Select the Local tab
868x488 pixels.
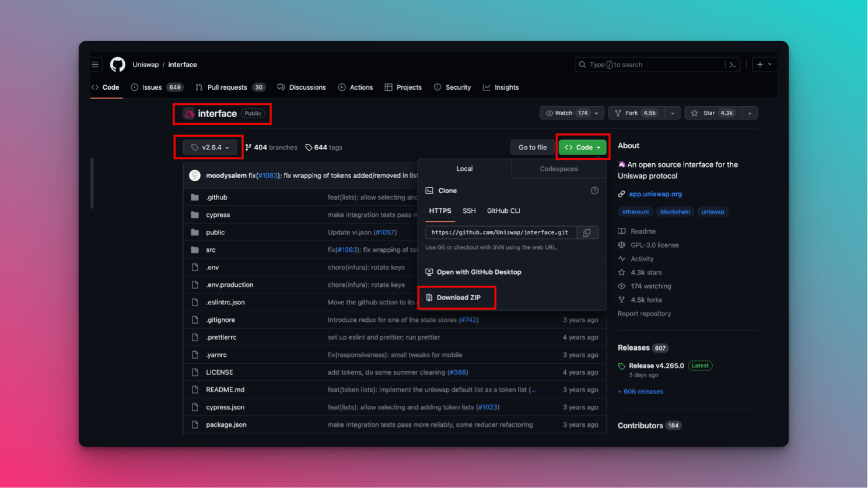click(464, 169)
